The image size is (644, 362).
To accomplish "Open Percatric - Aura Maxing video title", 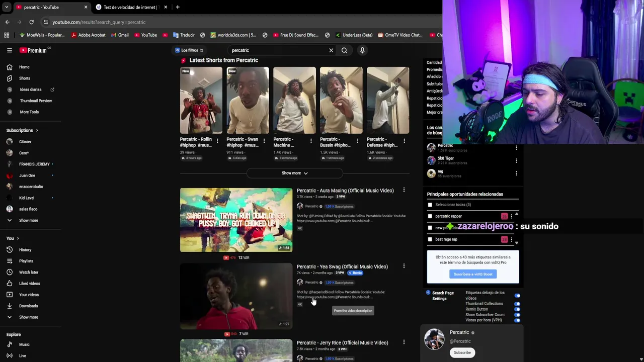I will pyautogui.click(x=345, y=191).
